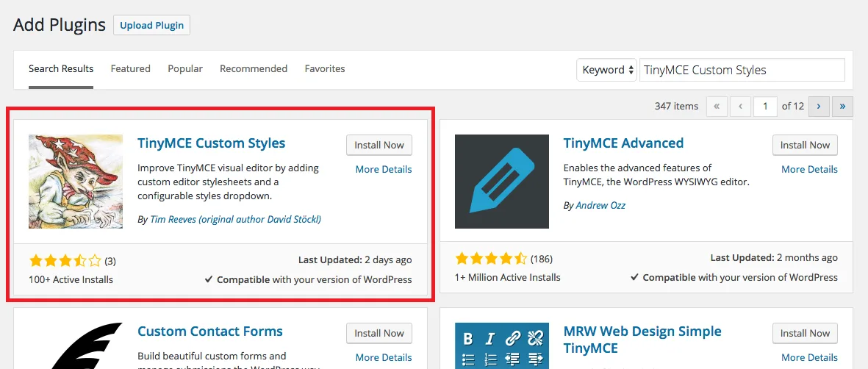Image resolution: width=868 pixels, height=369 pixels.
Task: Open the Custom Contact Forms title link
Action: 209,332
